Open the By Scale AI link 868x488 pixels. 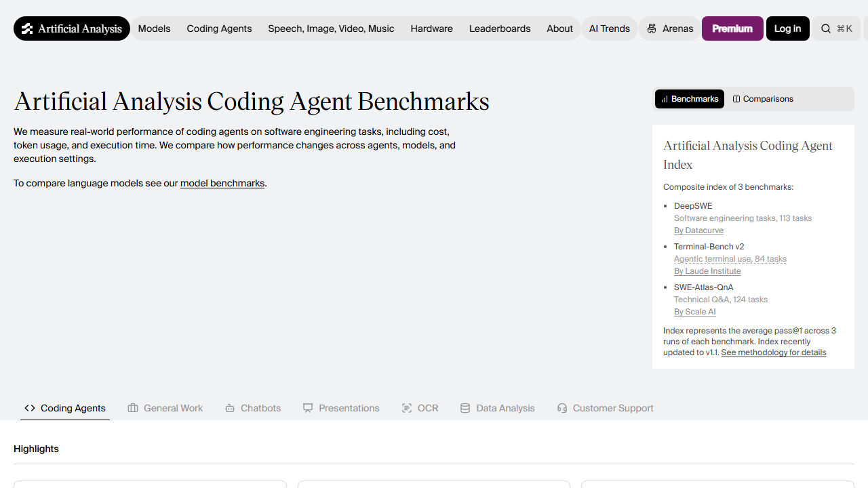[695, 312]
